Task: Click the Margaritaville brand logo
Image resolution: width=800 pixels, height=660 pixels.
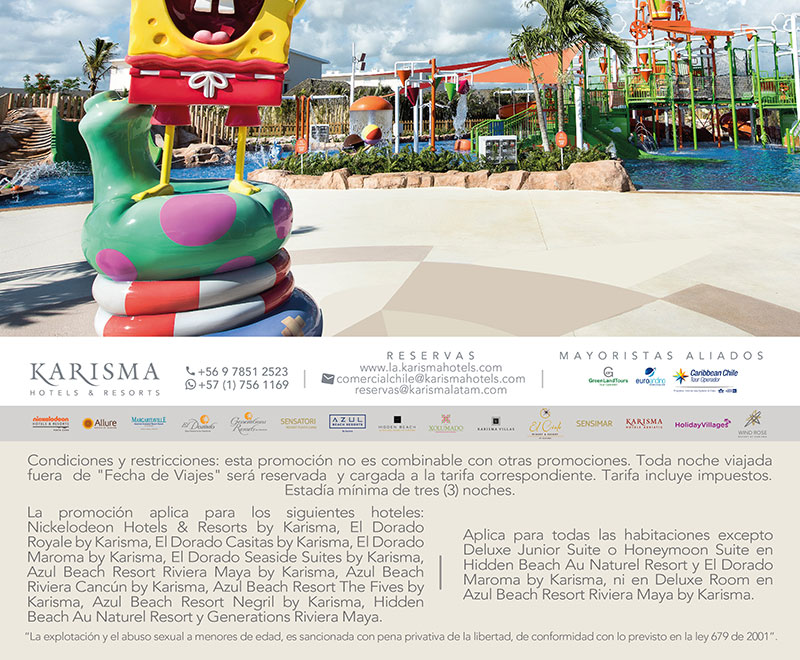Action: click(148, 423)
